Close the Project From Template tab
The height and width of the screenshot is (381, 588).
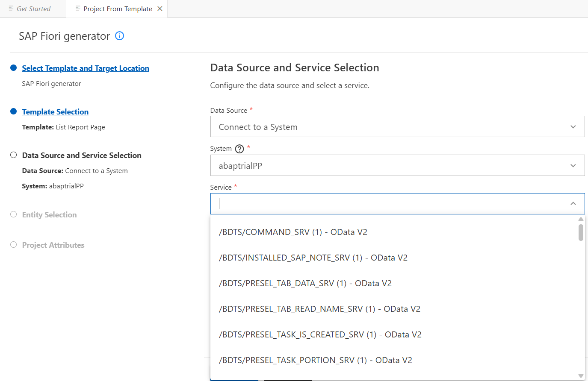(160, 9)
